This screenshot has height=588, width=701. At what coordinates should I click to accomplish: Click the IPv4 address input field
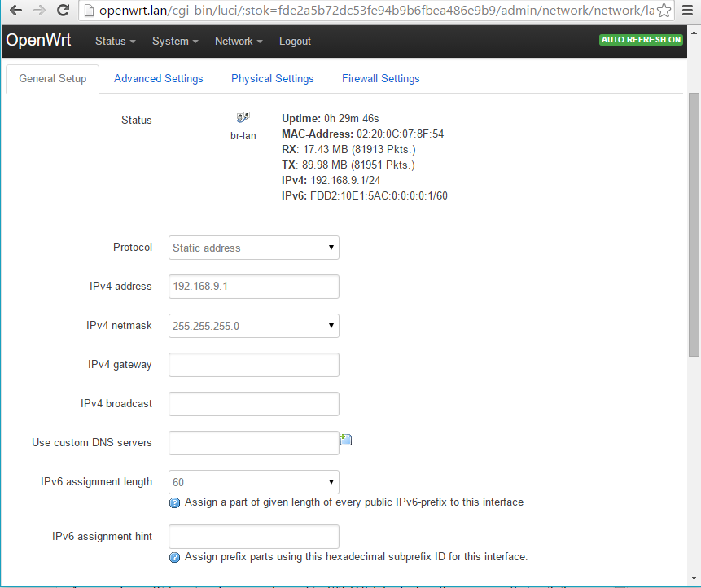coord(253,287)
